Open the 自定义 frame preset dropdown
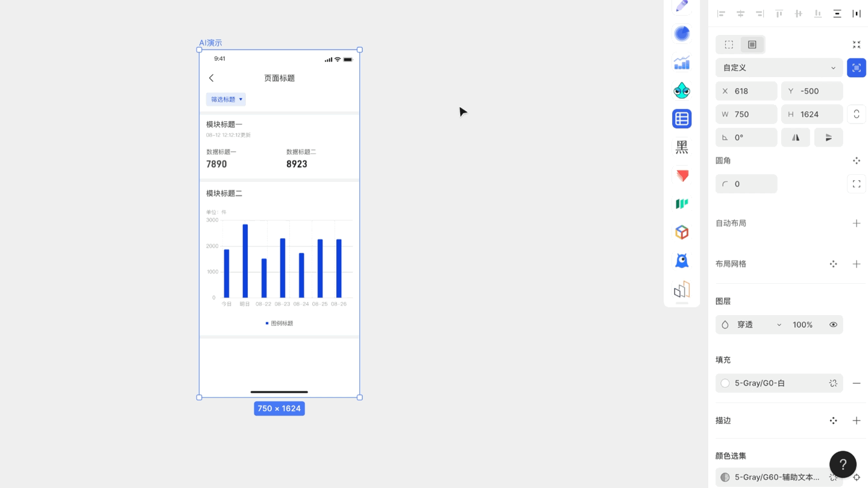868x488 pixels. (779, 68)
